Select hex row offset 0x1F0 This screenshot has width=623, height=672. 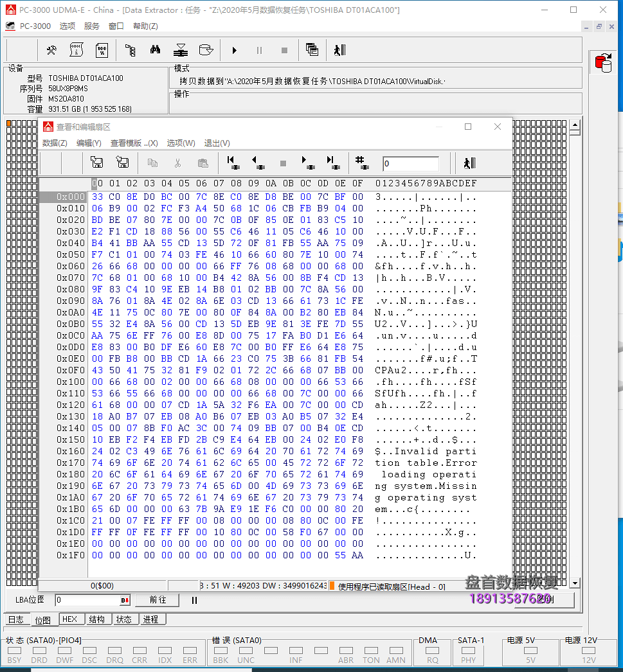click(71, 556)
